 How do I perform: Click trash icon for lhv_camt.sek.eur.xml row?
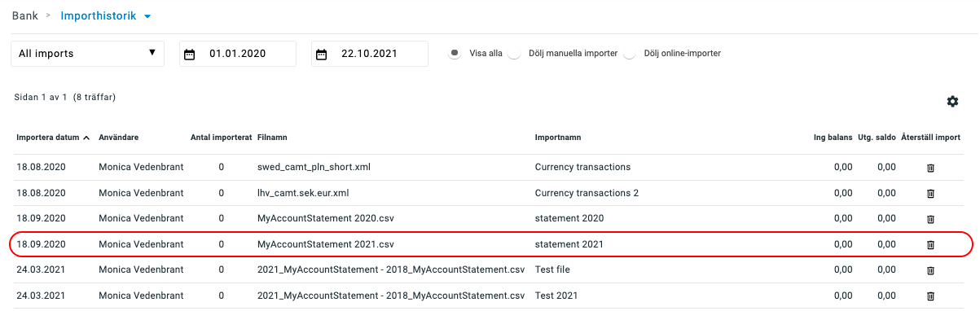pos(930,193)
